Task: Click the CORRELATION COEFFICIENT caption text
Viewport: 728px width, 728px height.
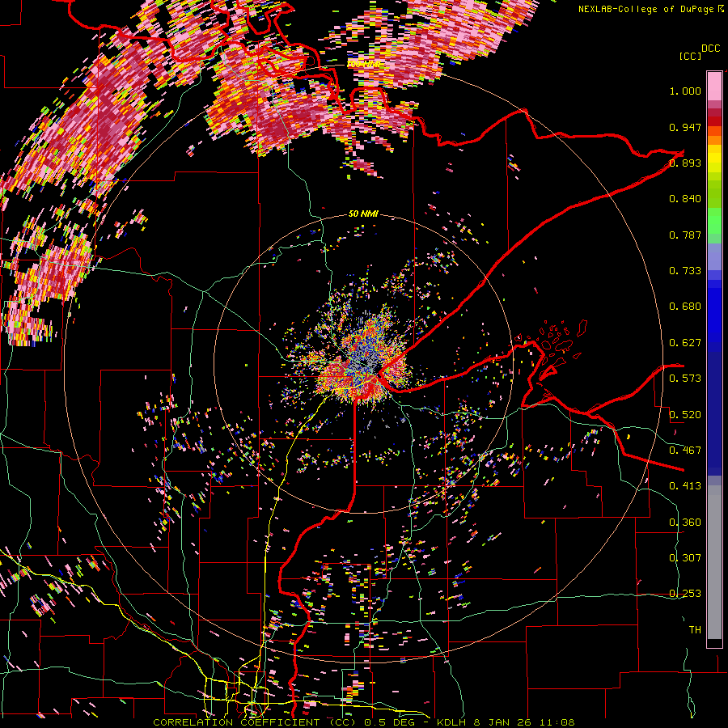Action: pyautogui.click(x=236, y=722)
